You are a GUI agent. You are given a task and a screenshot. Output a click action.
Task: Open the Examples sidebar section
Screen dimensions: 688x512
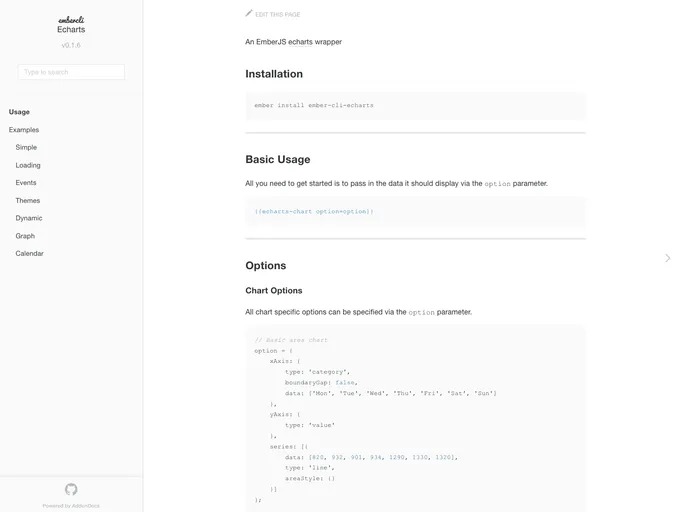(24, 130)
